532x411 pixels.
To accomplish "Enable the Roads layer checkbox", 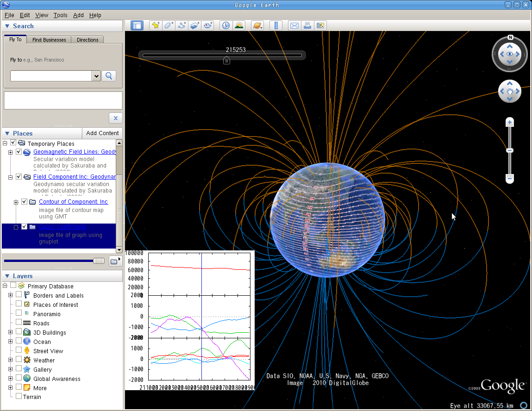I will click(19, 323).
